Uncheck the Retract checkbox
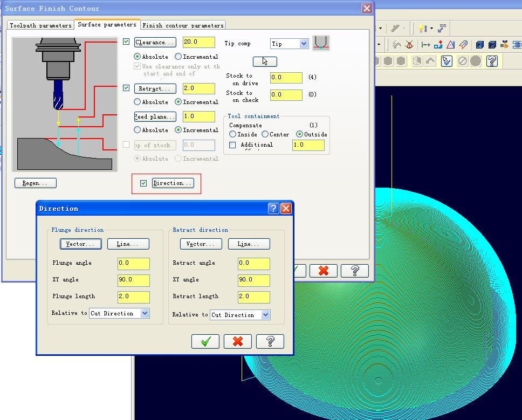This screenshot has width=522, height=420. [x=126, y=88]
